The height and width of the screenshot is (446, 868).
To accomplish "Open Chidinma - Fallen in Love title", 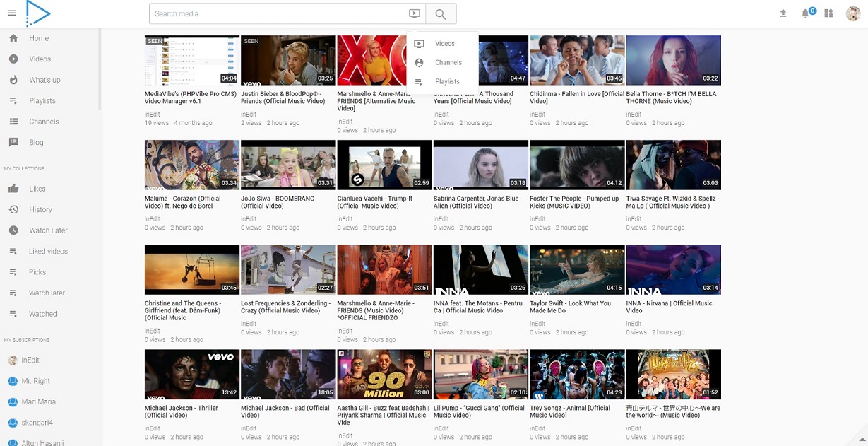I will [577, 98].
